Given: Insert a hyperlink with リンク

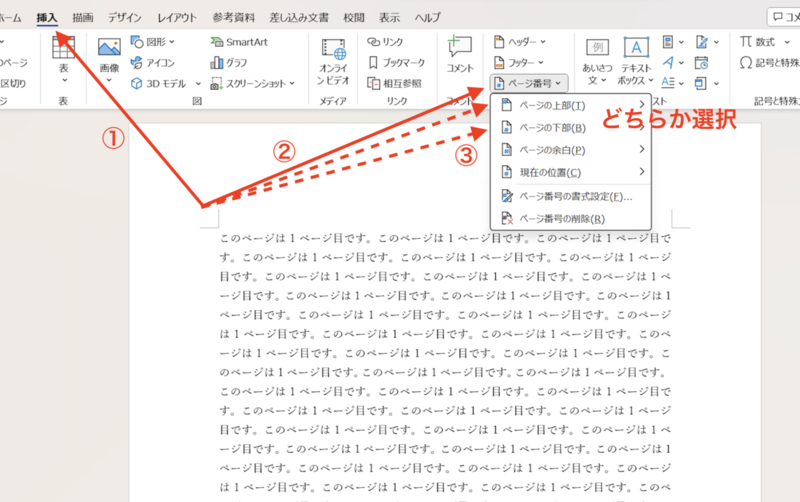Looking at the screenshot, I should click(385, 42).
